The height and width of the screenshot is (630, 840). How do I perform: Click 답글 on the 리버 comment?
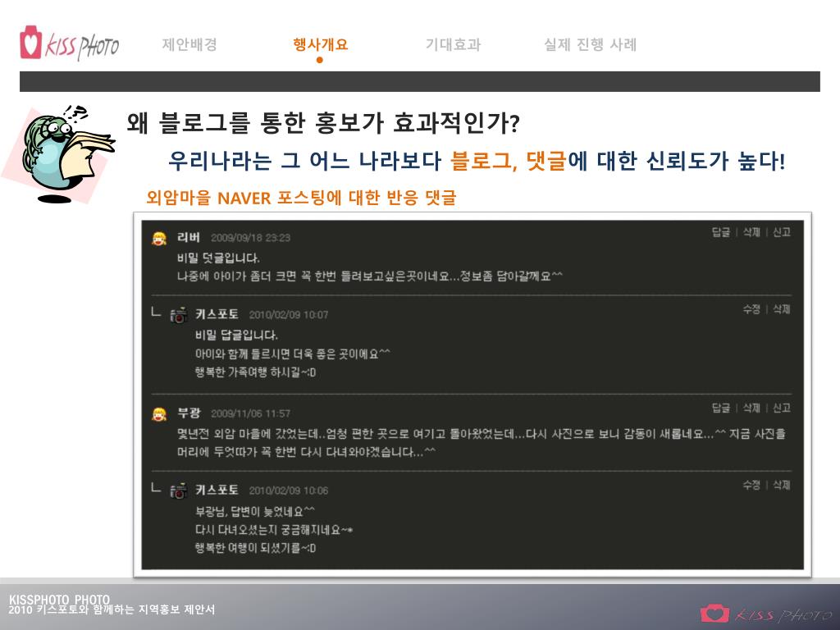click(721, 232)
